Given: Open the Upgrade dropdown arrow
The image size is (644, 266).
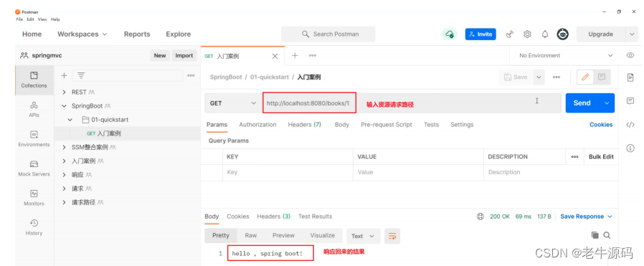Looking at the screenshot, I should coord(632,34).
